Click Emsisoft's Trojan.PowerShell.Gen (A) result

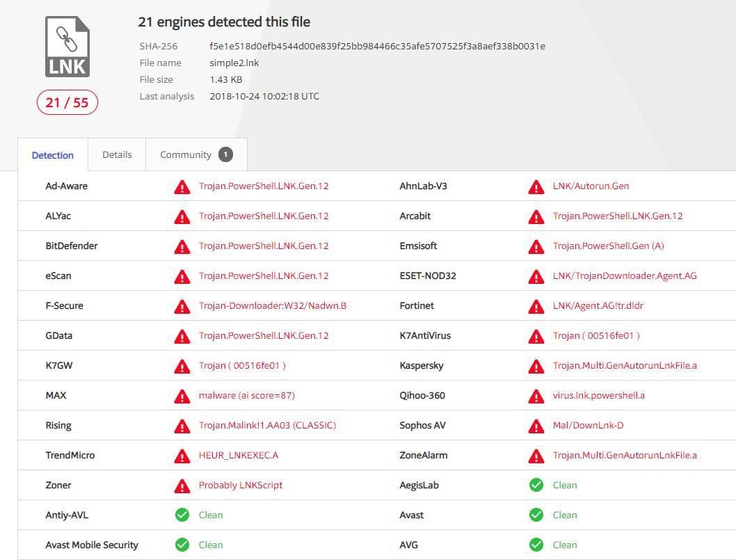pyautogui.click(x=608, y=246)
